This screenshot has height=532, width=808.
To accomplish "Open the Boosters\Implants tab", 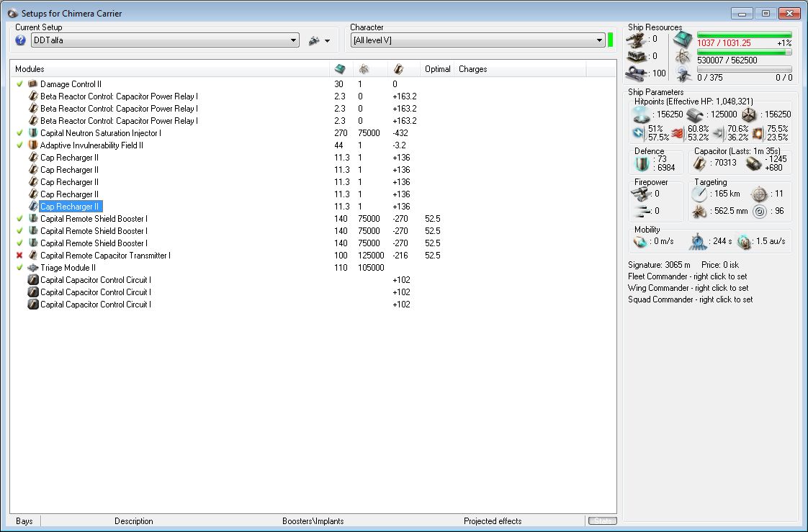I will pyautogui.click(x=313, y=521).
